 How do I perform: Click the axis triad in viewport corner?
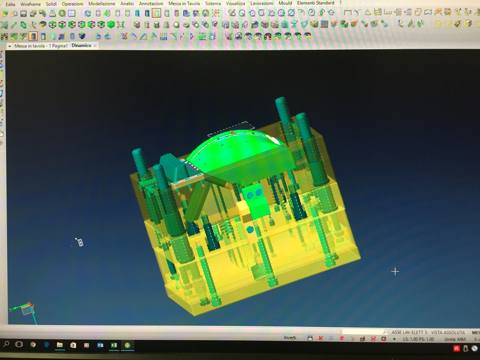25,310
